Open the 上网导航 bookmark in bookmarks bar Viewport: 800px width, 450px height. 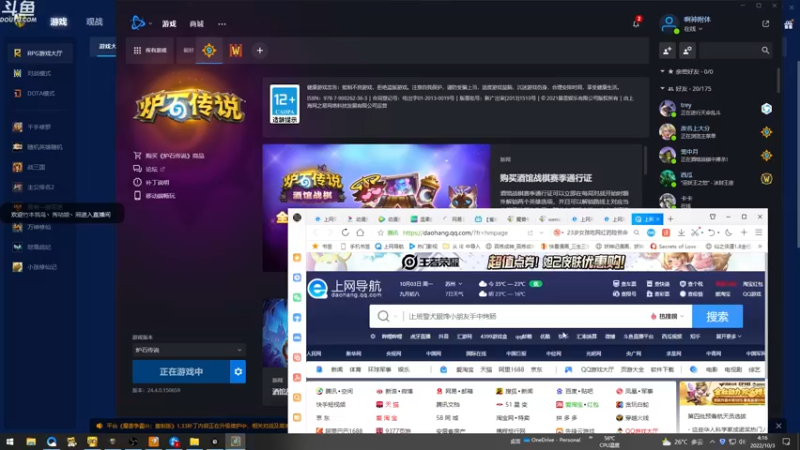click(x=390, y=246)
